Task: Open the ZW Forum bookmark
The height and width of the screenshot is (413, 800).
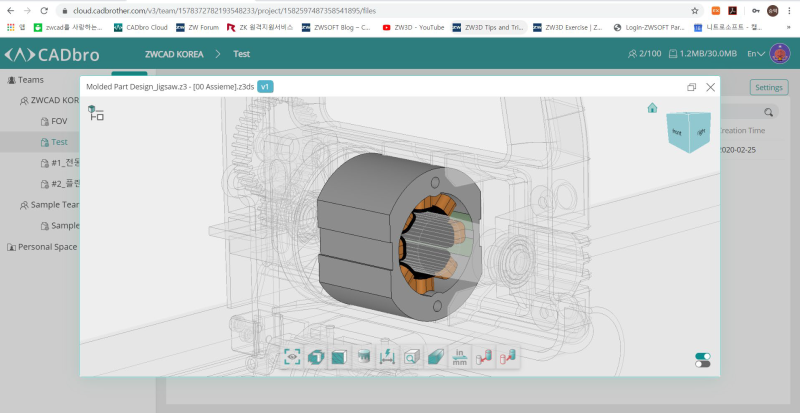Action: [x=197, y=28]
